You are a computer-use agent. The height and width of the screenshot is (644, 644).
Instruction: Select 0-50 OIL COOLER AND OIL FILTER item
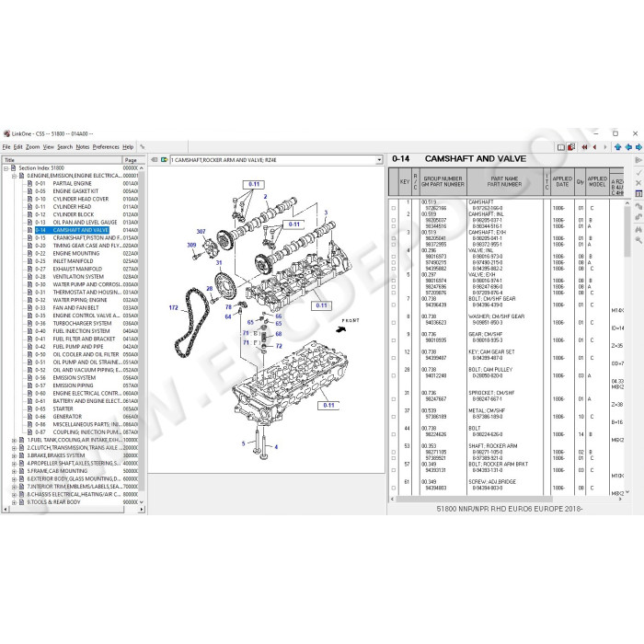pyautogui.click(x=77, y=354)
